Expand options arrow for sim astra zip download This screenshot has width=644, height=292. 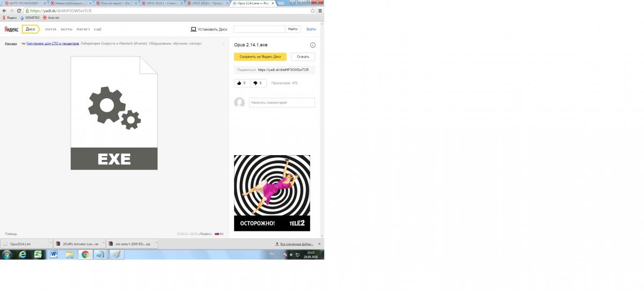pos(156,243)
